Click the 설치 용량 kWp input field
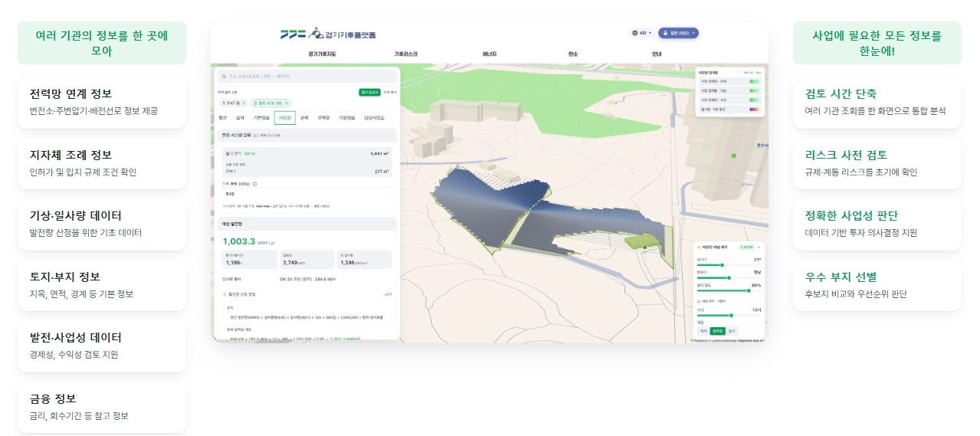Screen dimensions: 980x436 pyautogui.click(x=306, y=194)
